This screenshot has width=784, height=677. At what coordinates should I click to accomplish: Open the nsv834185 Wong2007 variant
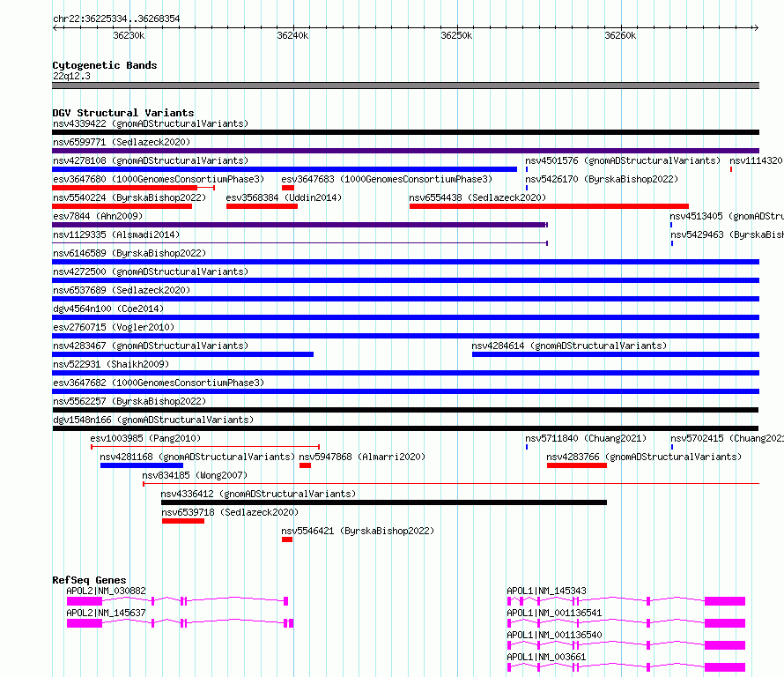pos(195,475)
